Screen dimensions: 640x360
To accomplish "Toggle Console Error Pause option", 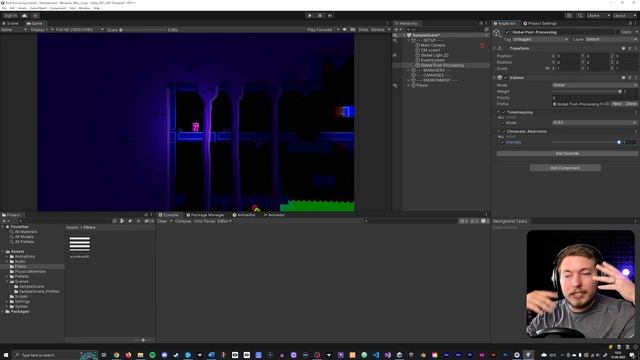I will point(205,221).
